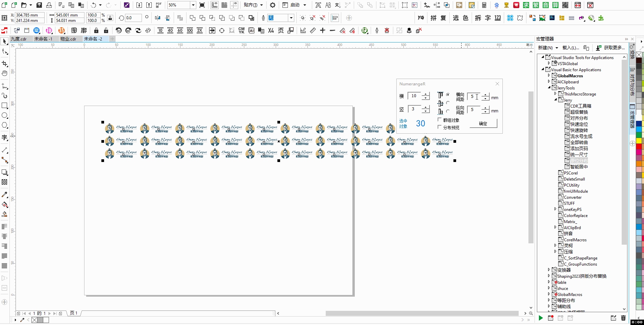Decrease the 竖 count with down spinner
This screenshot has width=644, height=325.
coord(426,111)
